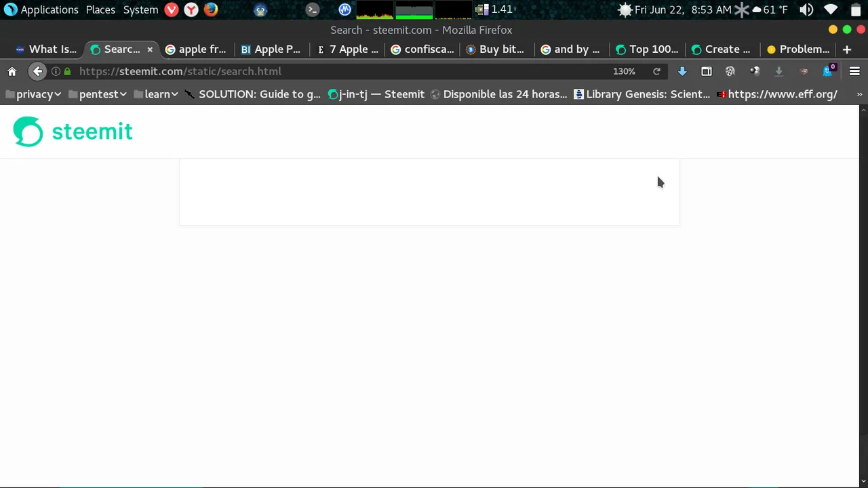This screenshot has width=868, height=488.
Task: Launch the Yandex browser panel icon
Action: 191,9
